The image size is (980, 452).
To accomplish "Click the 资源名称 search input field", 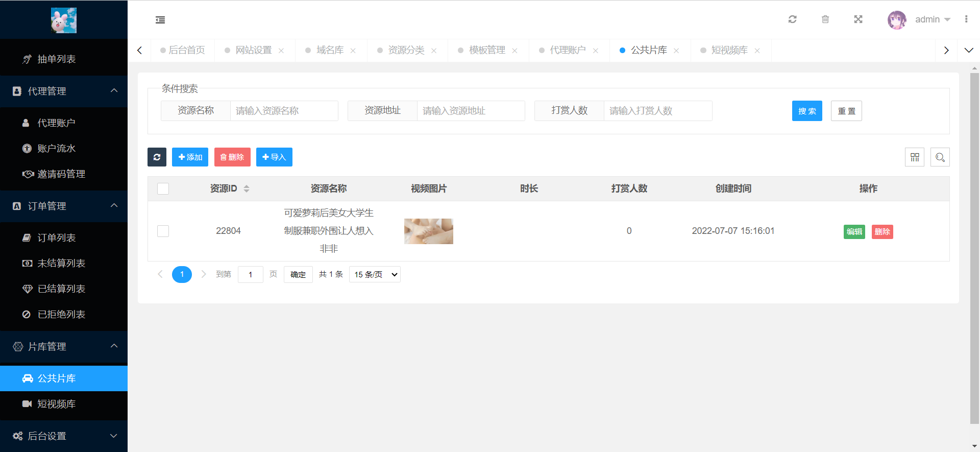I will [284, 111].
